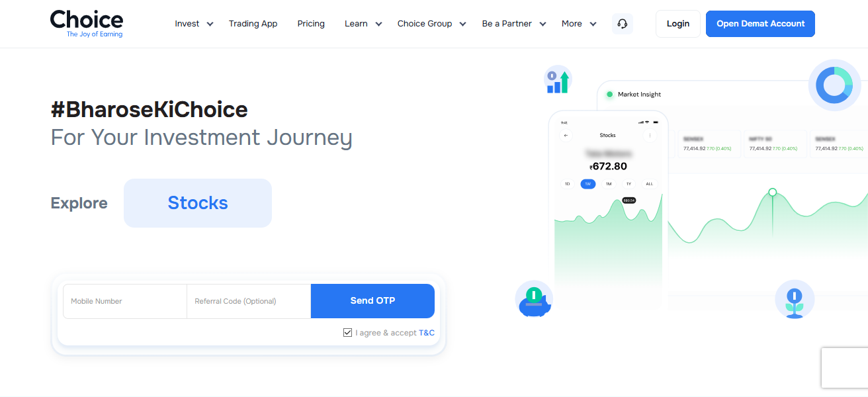Tap the back arrow in phone mockup

(x=566, y=136)
